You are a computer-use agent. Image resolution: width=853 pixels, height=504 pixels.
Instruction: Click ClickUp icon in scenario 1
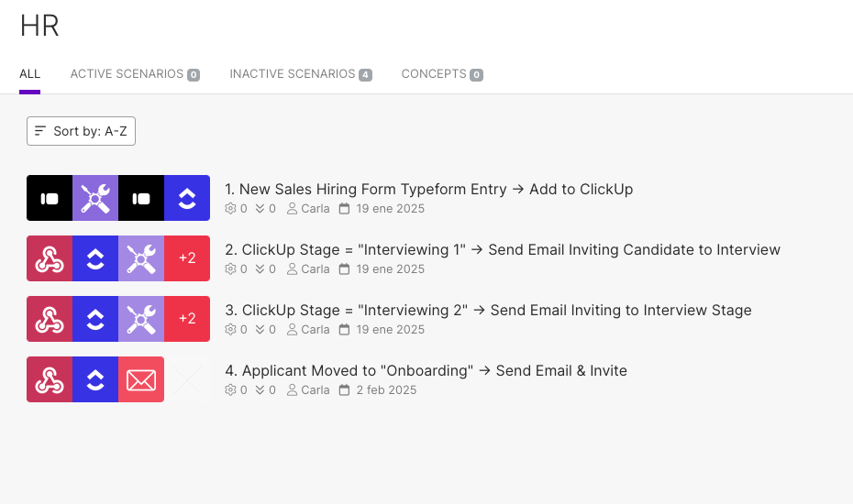pyautogui.click(x=187, y=198)
